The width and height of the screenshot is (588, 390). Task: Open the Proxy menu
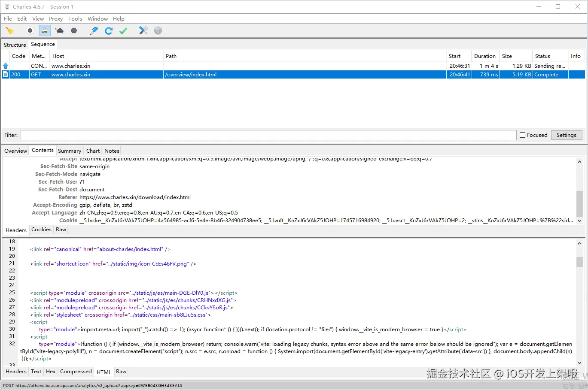(x=56, y=18)
